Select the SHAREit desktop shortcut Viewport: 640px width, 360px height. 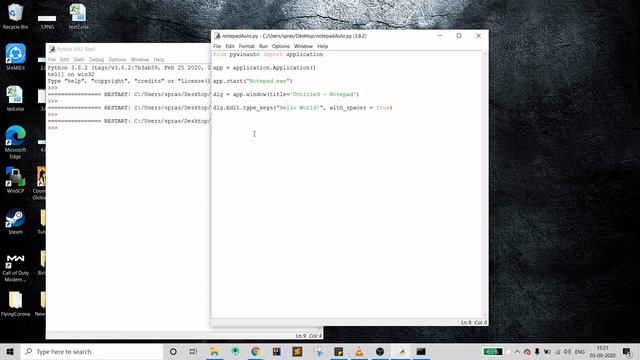16,57
